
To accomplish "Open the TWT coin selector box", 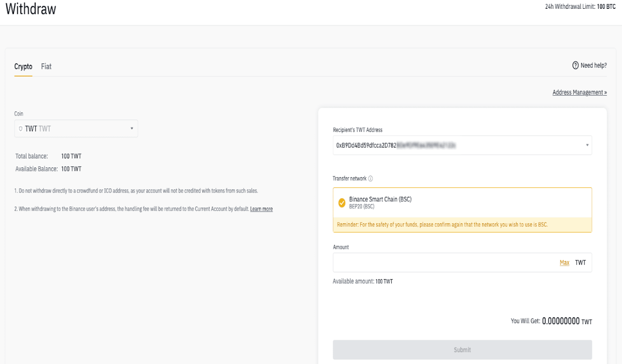I will point(76,128).
